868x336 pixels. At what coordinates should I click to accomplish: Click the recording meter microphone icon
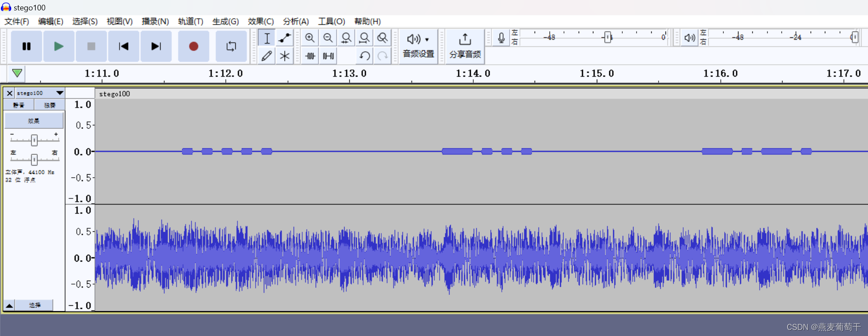pyautogui.click(x=501, y=38)
